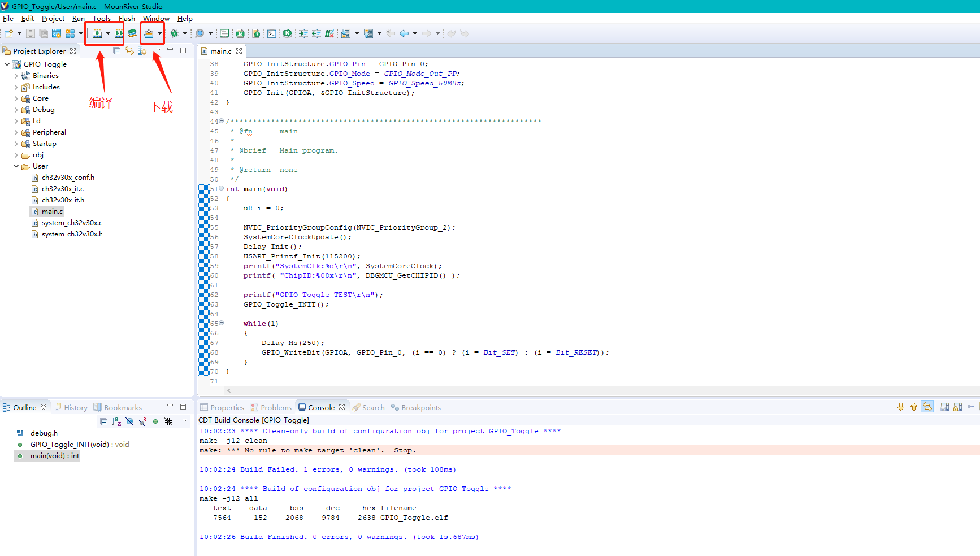Open dropdown next to Debug bug icon
Screen dimensions: 980x556
[x=185, y=33]
